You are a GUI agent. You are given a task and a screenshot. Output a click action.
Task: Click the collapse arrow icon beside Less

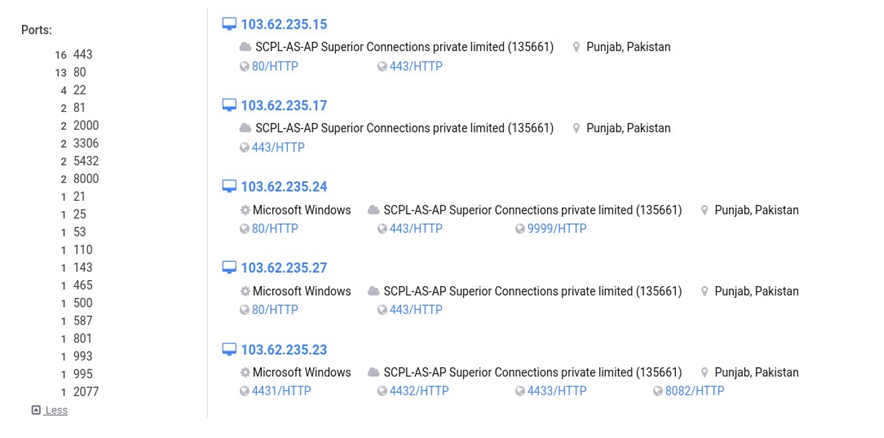pos(36,410)
